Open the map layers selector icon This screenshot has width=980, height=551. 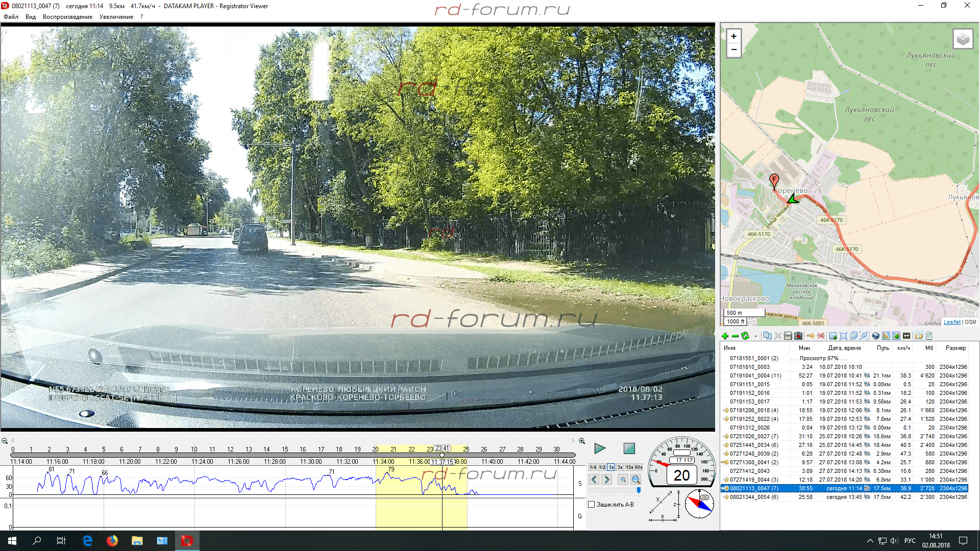[x=963, y=39]
